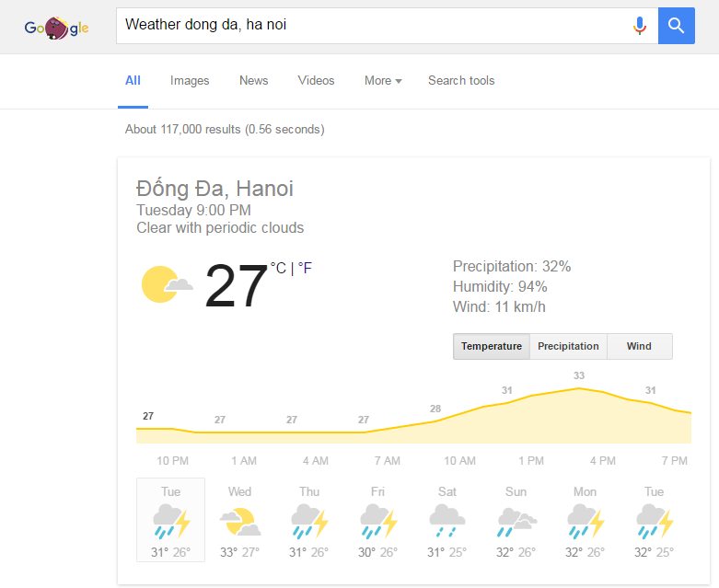The width and height of the screenshot is (719, 588).
Task: Click the Google doodle logo
Action: pyautogui.click(x=56, y=28)
